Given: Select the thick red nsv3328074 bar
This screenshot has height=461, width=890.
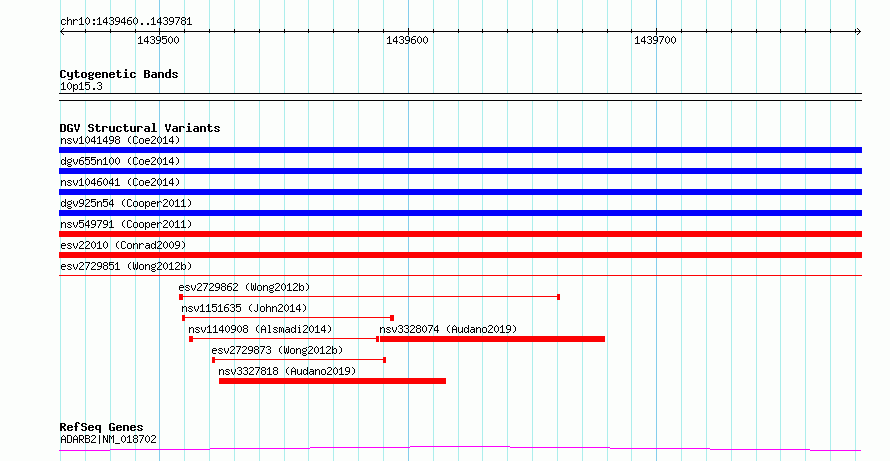Looking at the screenshot, I should pos(492,339).
